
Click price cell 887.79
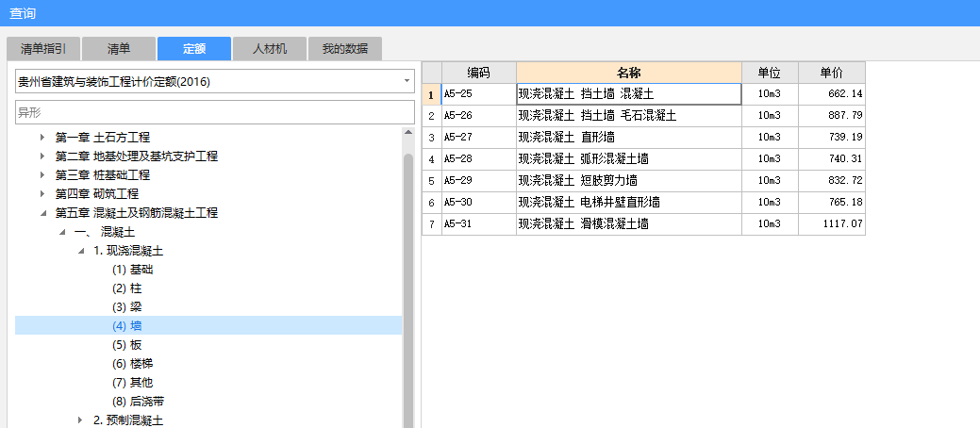(x=832, y=116)
